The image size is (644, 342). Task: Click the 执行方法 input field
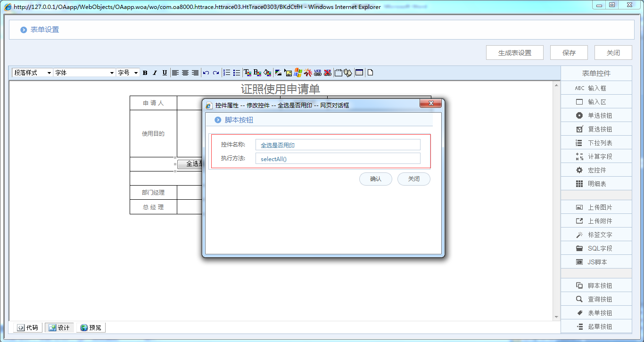click(x=338, y=159)
